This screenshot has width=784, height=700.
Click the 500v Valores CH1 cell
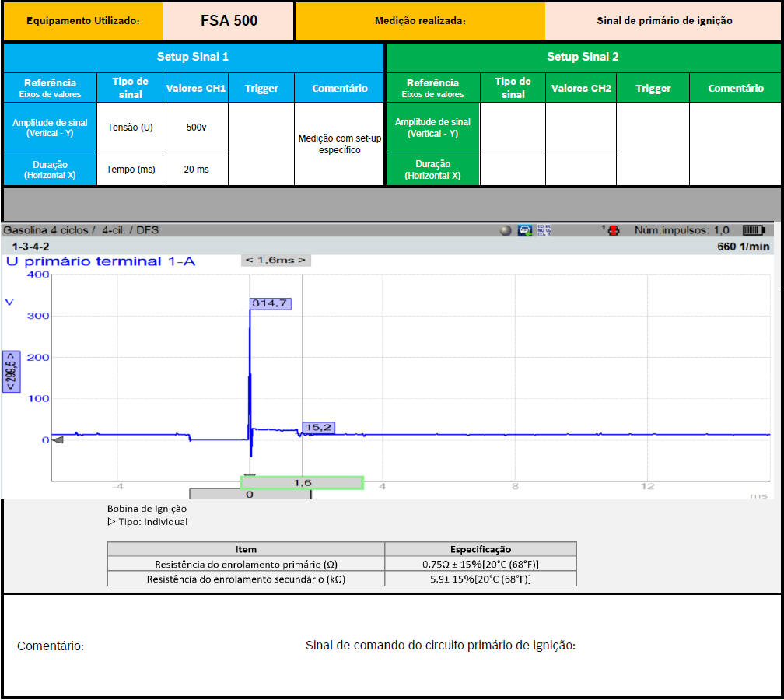click(x=195, y=127)
